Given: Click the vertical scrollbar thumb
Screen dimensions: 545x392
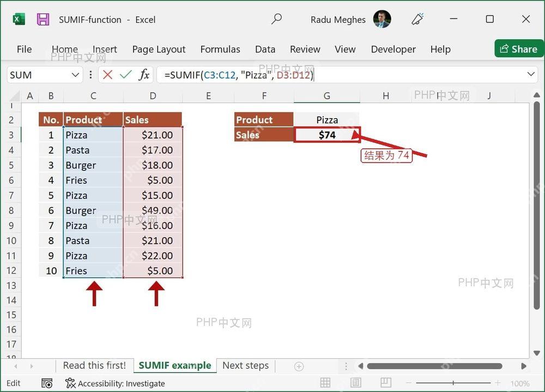Looking at the screenshot, I should (x=537, y=205).
